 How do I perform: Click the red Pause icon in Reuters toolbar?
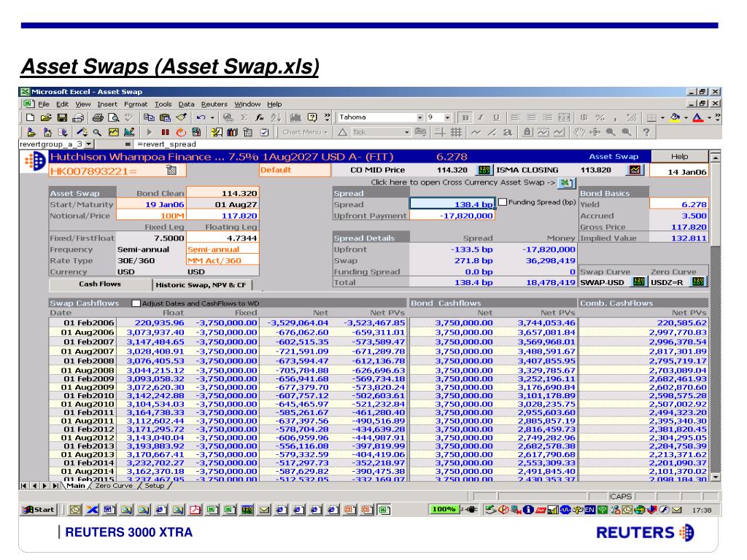166,132
